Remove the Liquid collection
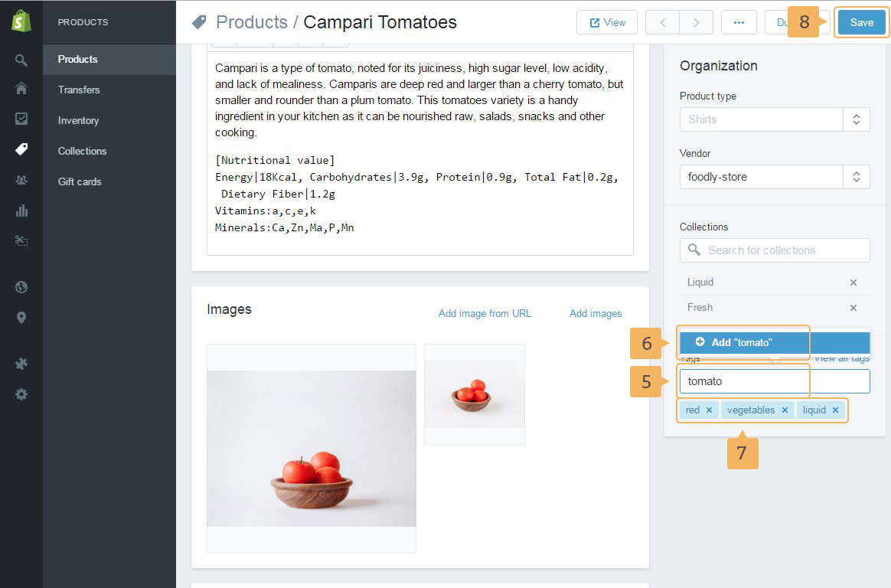This screenshot has height=588, width=891. coord(853,283)
